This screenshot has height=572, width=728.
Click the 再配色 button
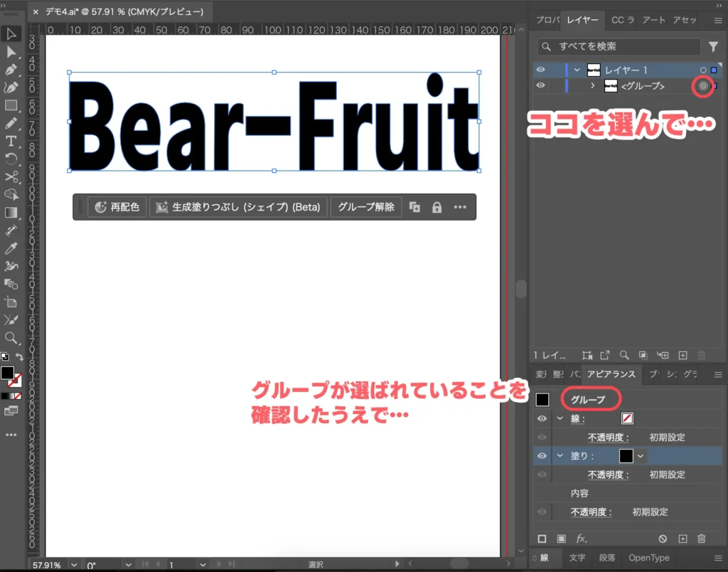[x=117, y=207]
